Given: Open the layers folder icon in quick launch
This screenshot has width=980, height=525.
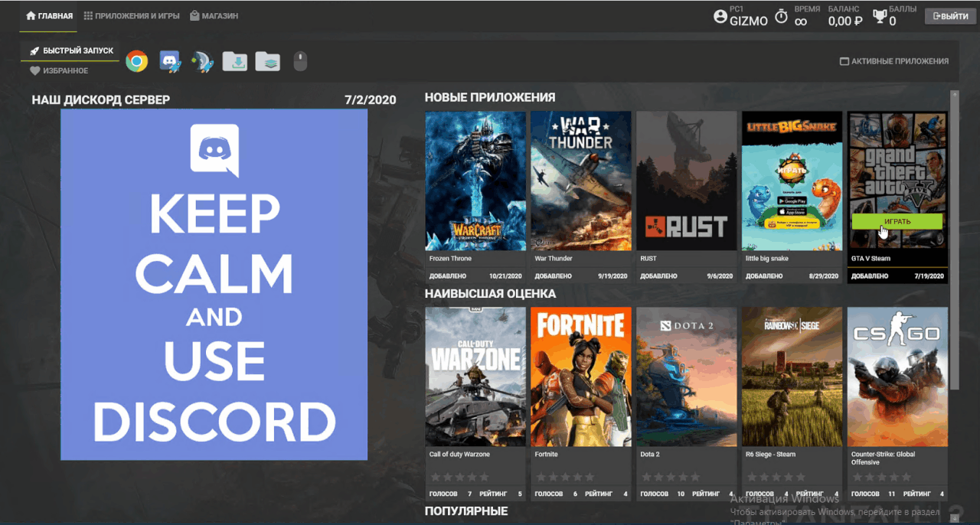Looking at the screenshot, I should (267, 61).
